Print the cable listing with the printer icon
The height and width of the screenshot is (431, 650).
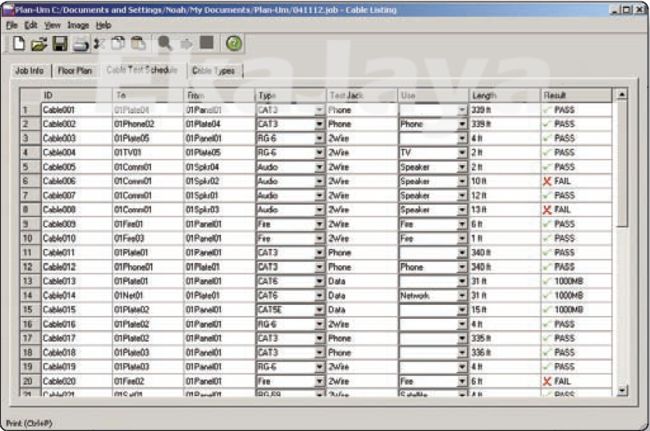tap(79, 44)
